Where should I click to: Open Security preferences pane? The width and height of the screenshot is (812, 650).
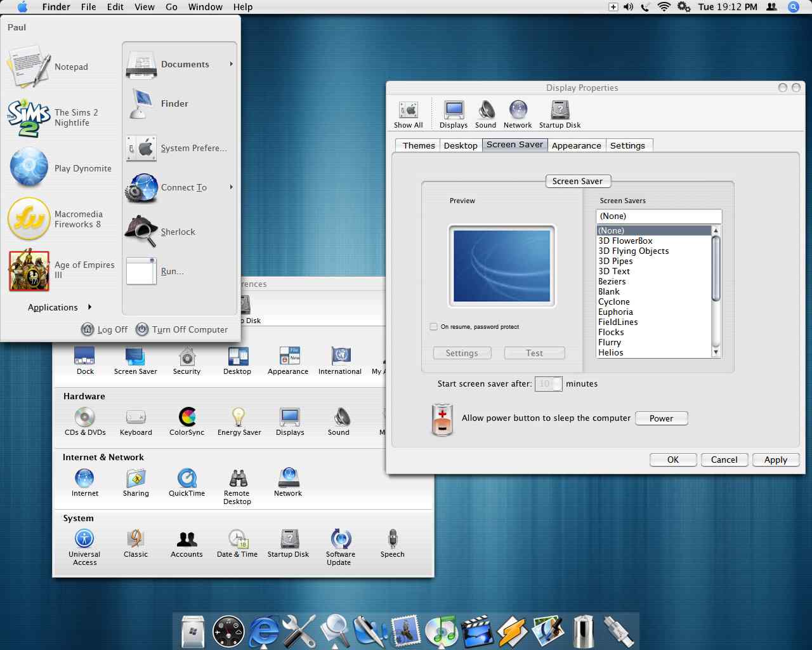click(187, 361)
